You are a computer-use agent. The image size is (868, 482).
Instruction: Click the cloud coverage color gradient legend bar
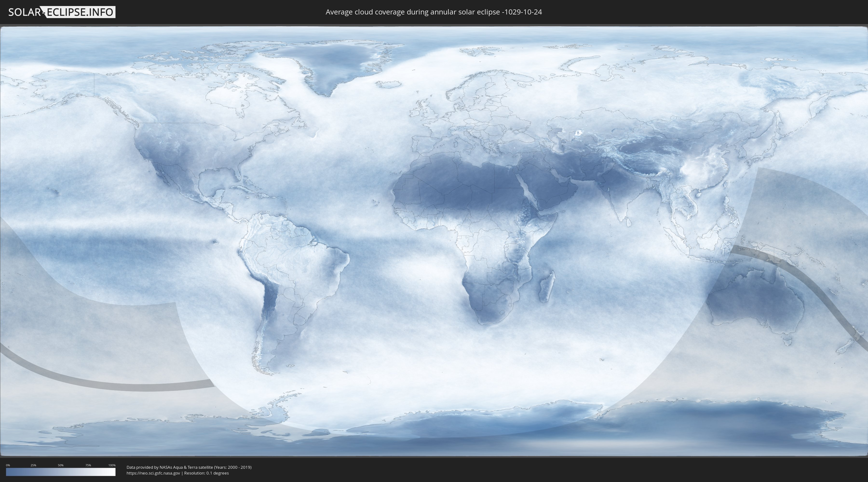click(x=61, y=472)
